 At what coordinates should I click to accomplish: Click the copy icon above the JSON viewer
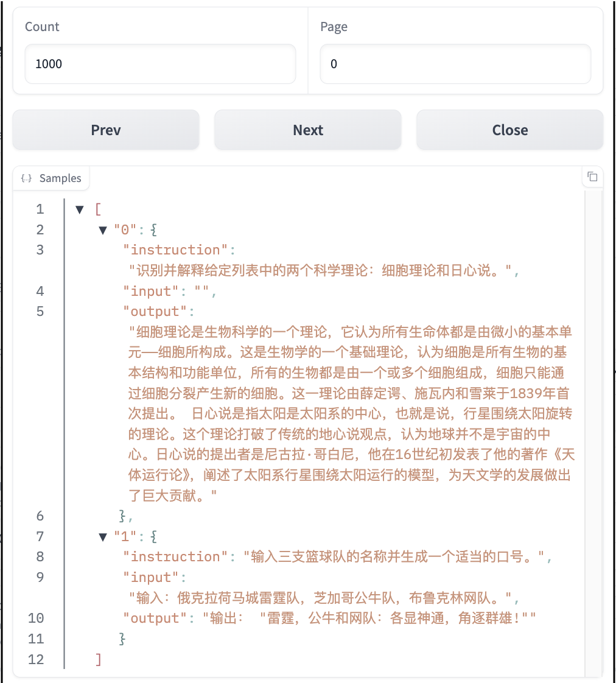[593, 177]
